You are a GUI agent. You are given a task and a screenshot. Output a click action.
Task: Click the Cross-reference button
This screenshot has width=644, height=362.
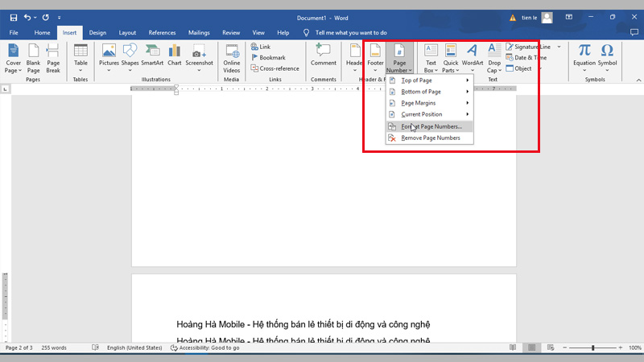[x=276, y=68]
